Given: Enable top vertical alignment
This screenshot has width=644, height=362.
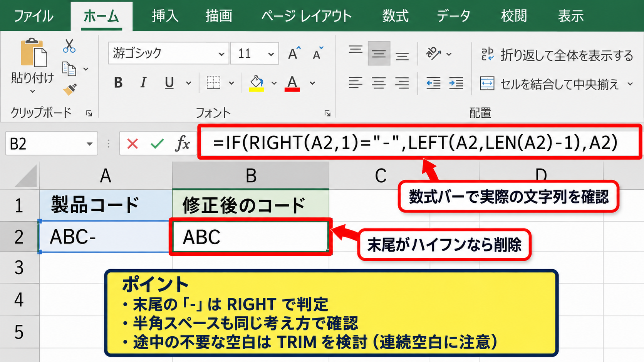Looking at the screenshot, I should pos(356,49).
